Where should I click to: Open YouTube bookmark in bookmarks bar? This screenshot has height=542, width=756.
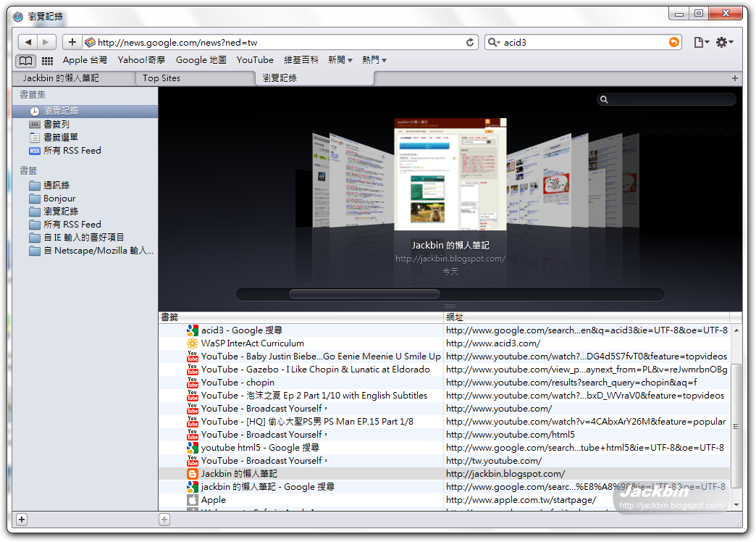pyautogui.click(x=255, y=60)
